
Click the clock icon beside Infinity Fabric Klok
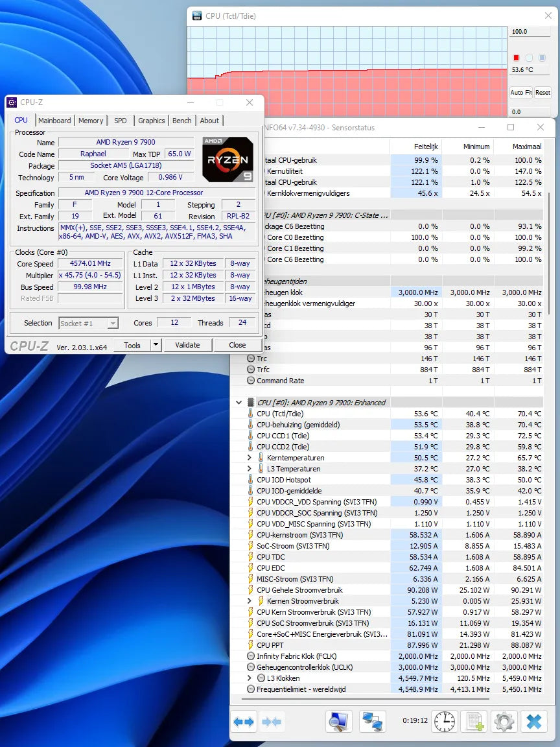(x=250, y=656)
